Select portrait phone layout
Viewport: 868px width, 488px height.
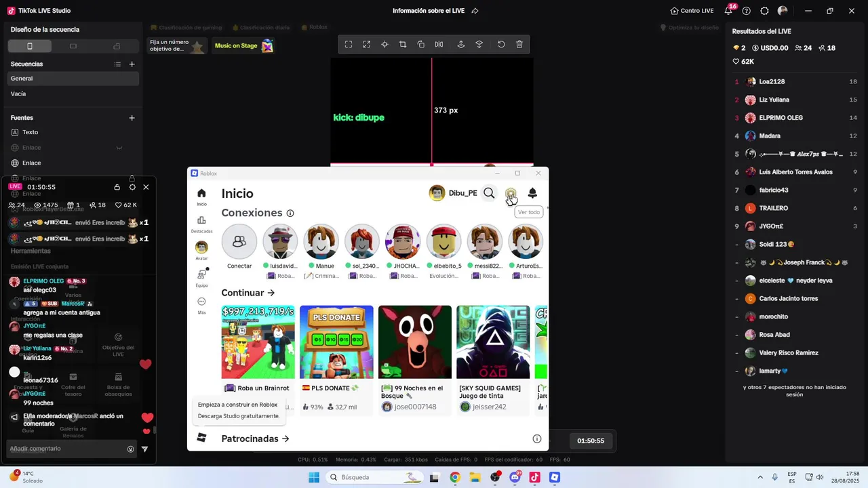(x=30, y=46)
